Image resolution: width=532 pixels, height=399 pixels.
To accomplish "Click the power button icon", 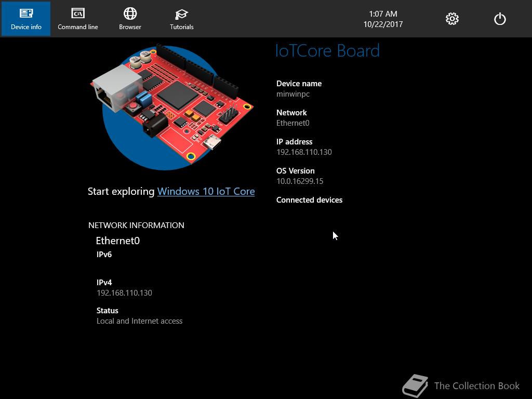I will pyautogui.click(x=500, y=19).
